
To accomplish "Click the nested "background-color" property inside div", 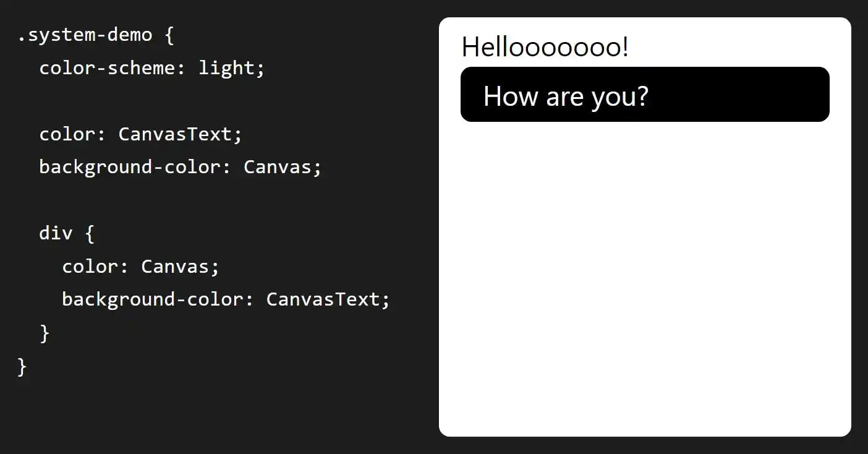I will [152, 299].
